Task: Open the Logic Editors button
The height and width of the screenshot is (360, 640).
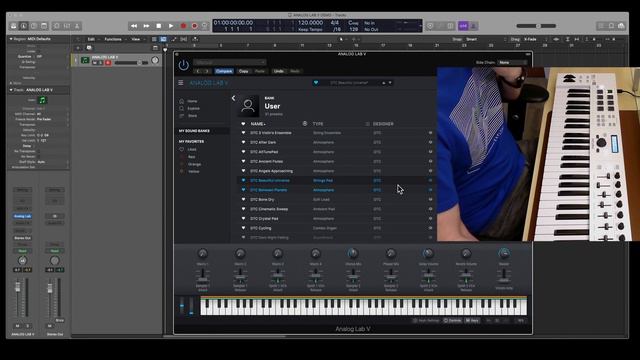Action: point(77,26)
